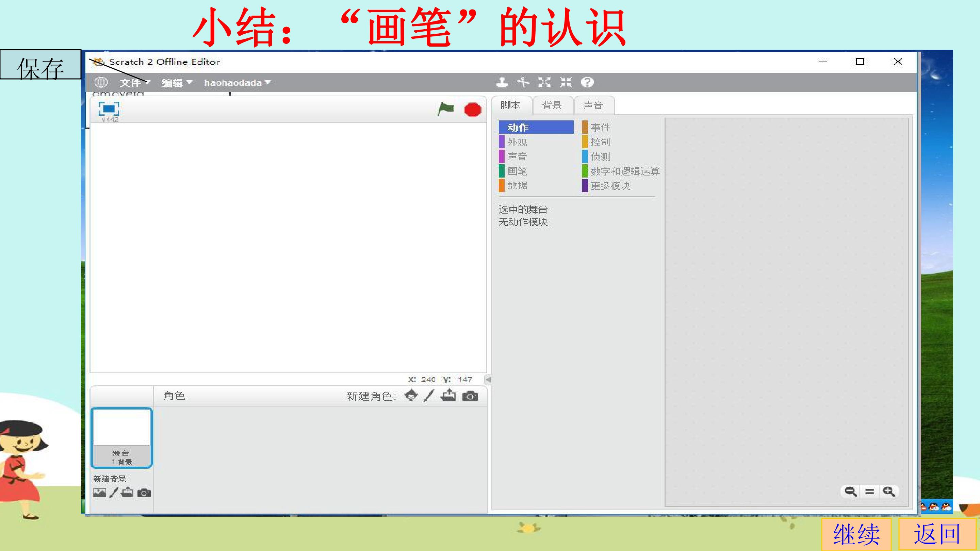Zoom in the scripts area
This screenshot has width=980, height=551.
coord(889,491)
